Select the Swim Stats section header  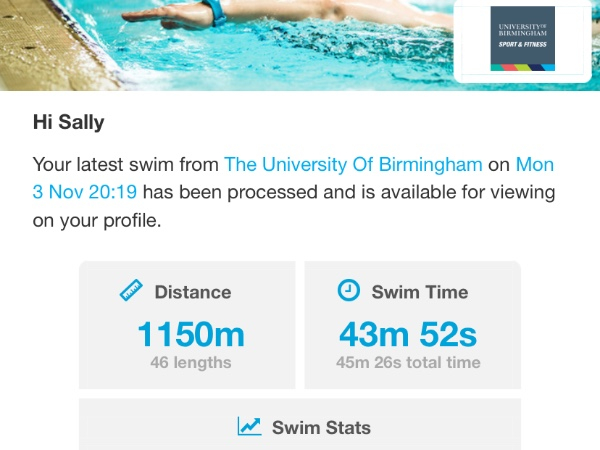pyautogui.click(x=320, y=427)
